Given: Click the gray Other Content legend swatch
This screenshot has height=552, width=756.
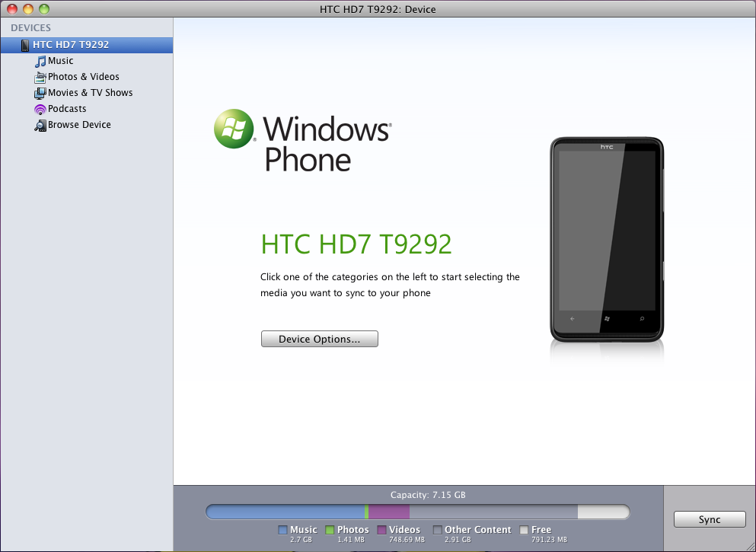Looking at the screenshot, I should (x=438, y=530).
